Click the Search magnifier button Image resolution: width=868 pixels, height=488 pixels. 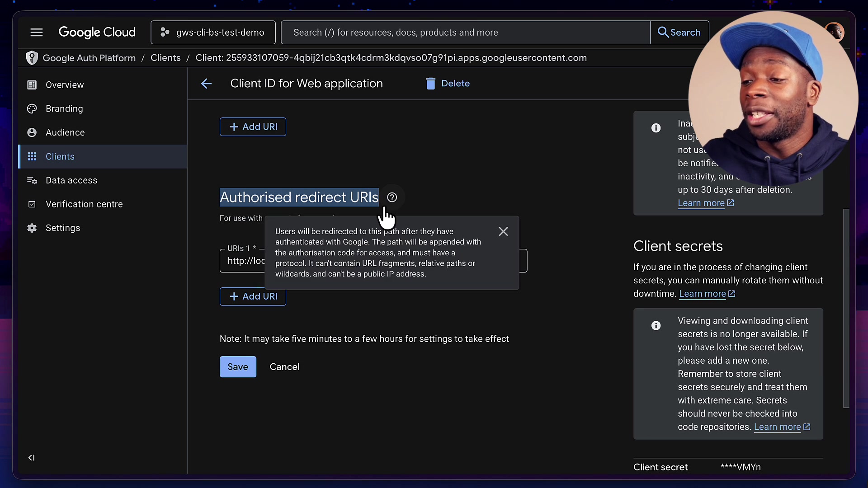(679, 32)
